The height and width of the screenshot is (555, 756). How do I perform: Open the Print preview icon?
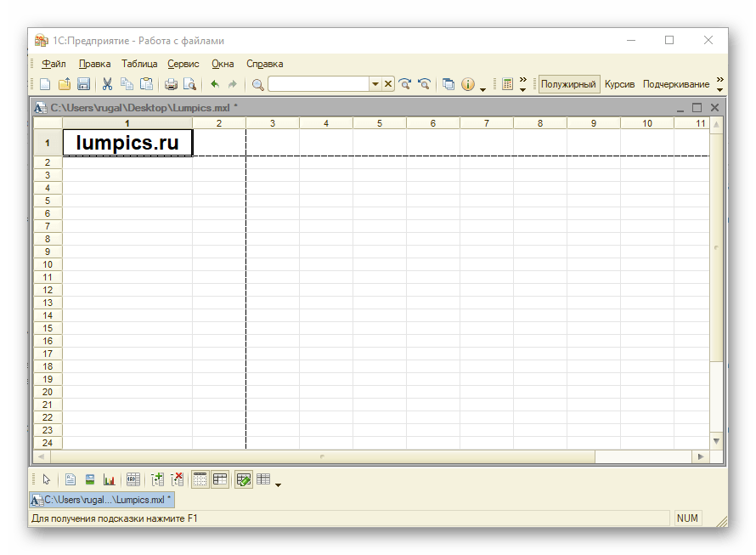(x=189, y=84)
